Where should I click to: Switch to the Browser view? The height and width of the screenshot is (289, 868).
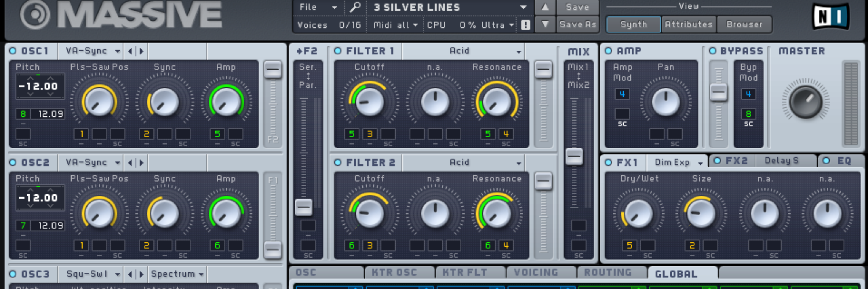point(745,24)
